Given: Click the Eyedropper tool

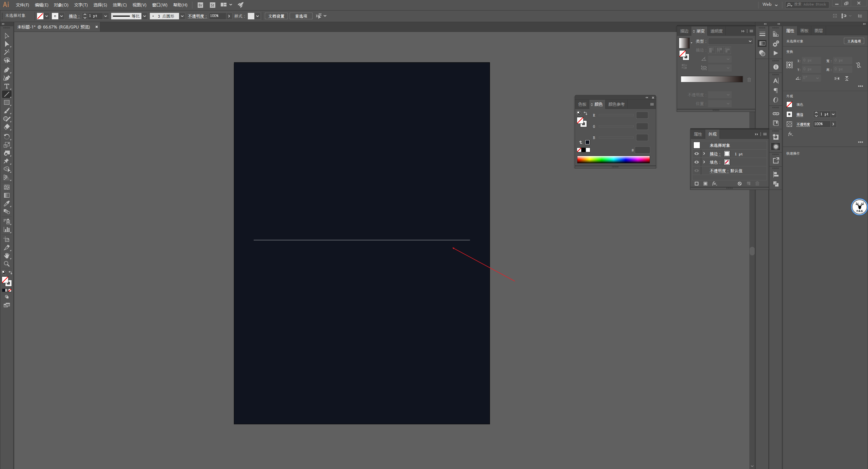Looking at the screenshot, I should point(7,204).
